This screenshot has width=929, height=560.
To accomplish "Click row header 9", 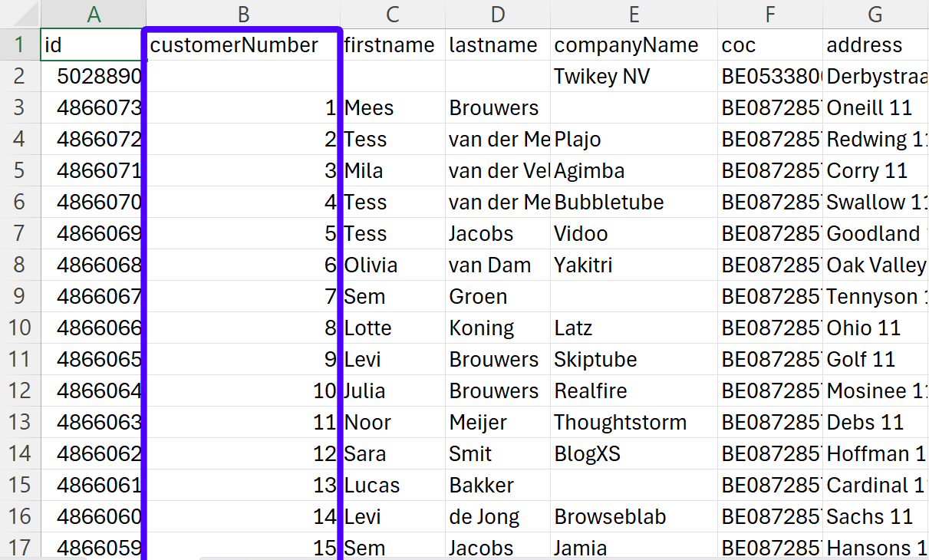I will [20, 297].
